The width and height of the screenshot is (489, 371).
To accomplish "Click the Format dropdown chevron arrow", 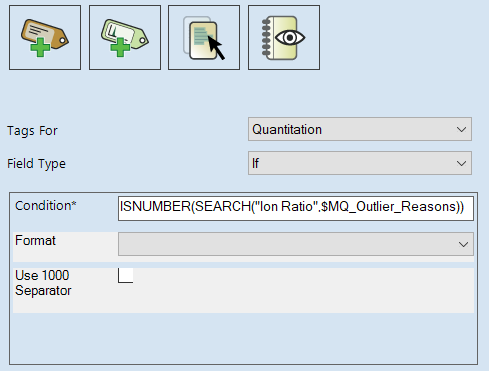I will 463,245.
